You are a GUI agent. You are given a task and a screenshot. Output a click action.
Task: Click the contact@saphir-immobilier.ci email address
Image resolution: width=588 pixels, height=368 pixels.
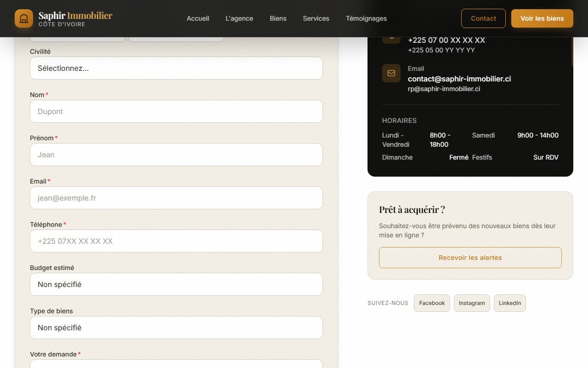coord(459,79)
